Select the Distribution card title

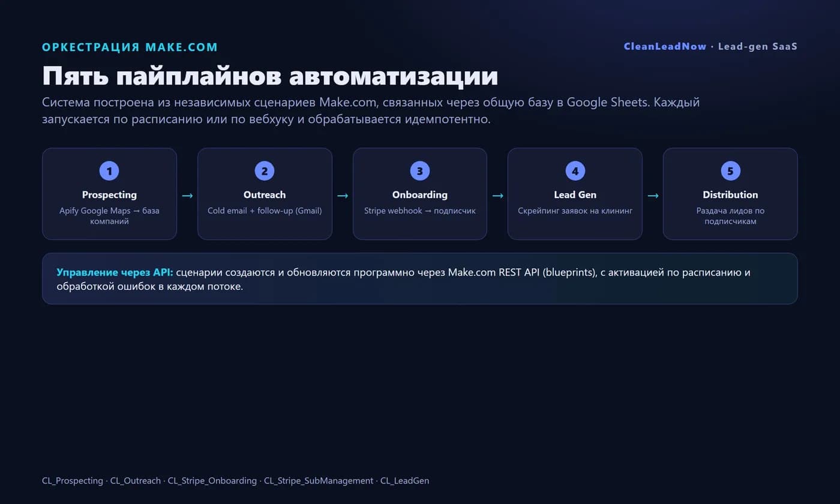[730, 195]
